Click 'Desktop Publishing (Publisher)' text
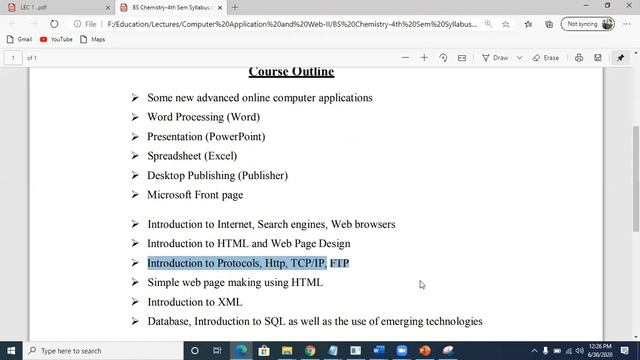This screenshot has width=640, height=360. pyautogui.click(x=218, y=176)
